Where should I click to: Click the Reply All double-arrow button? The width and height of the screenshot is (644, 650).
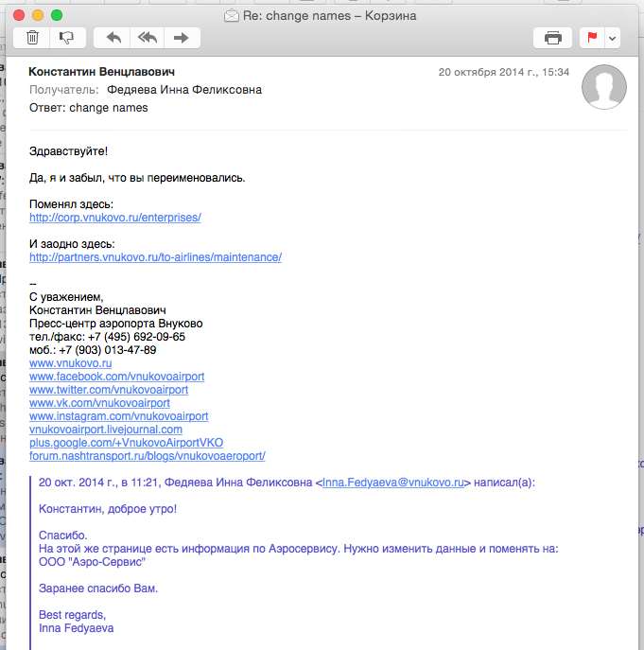pos(147,38)
